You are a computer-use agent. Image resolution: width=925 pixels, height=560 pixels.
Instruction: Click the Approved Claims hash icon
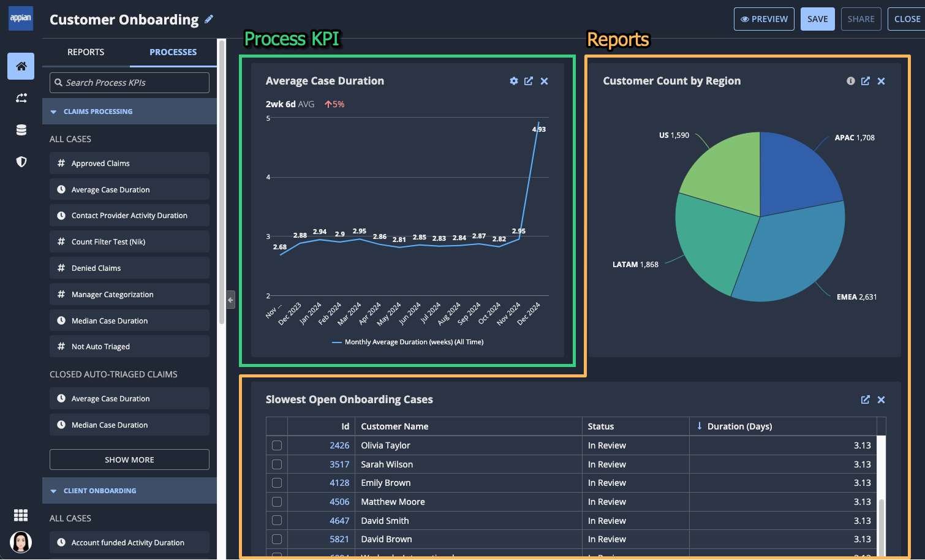pos(61,163)
